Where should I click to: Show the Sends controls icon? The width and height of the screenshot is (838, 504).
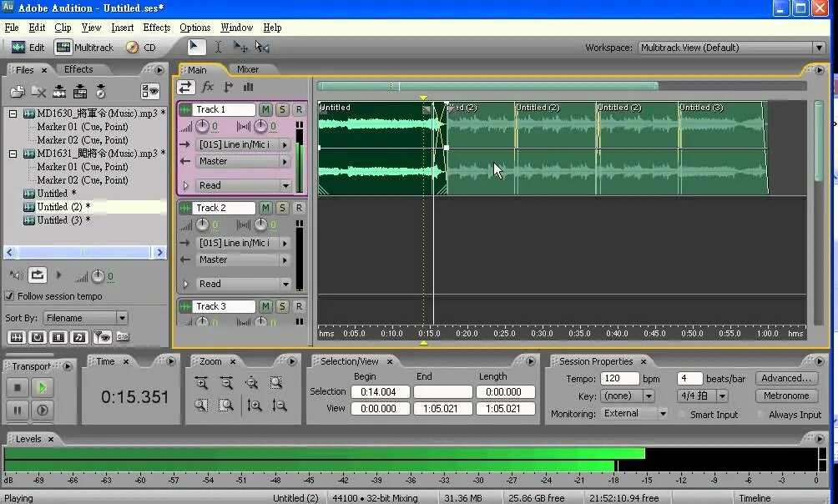coord(228,87)
